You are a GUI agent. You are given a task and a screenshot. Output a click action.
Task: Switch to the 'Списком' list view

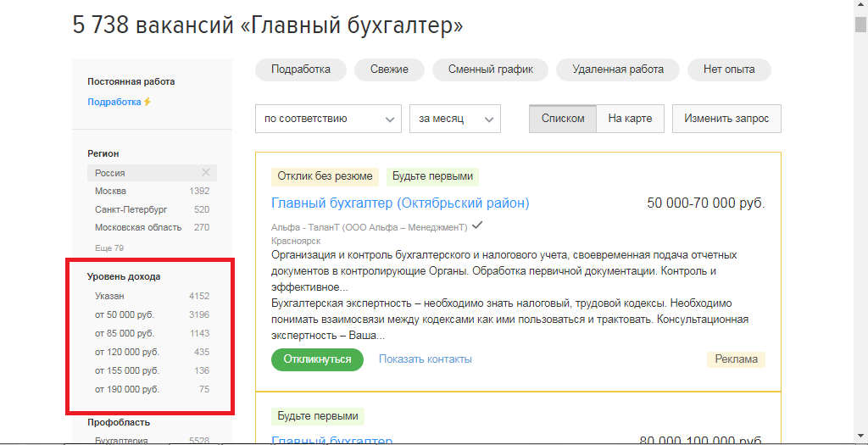tap(563, 119)
